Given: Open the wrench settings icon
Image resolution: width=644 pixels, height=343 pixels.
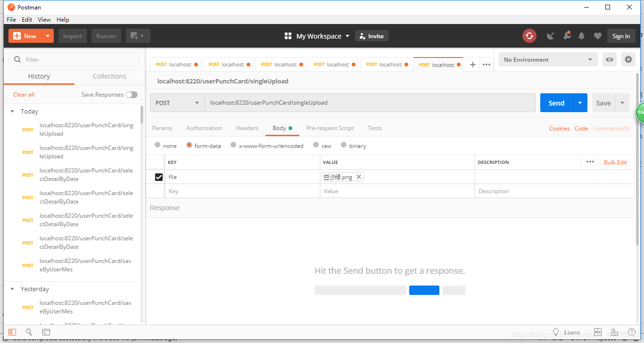Looking at the screenshot, I should pyautogui.click(x=567, y=36).
